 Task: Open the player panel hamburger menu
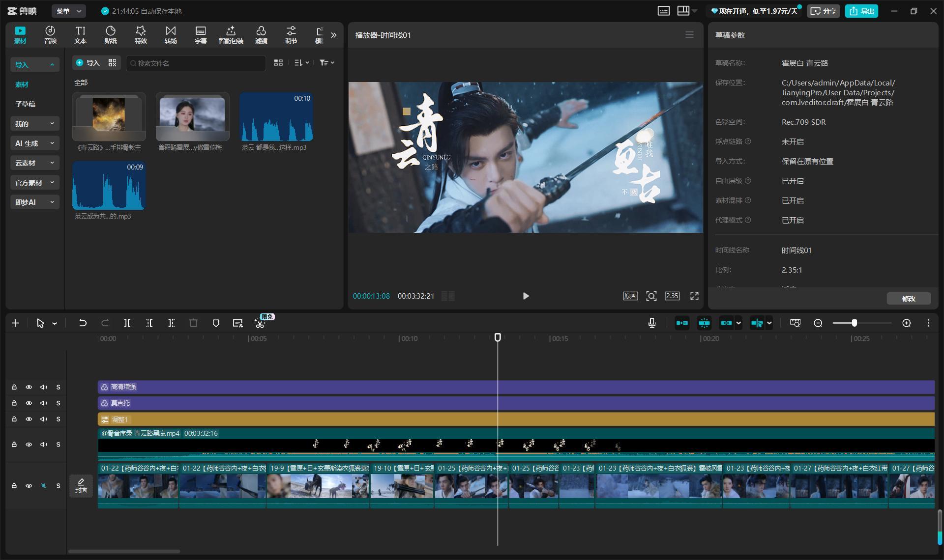[689, 35]
